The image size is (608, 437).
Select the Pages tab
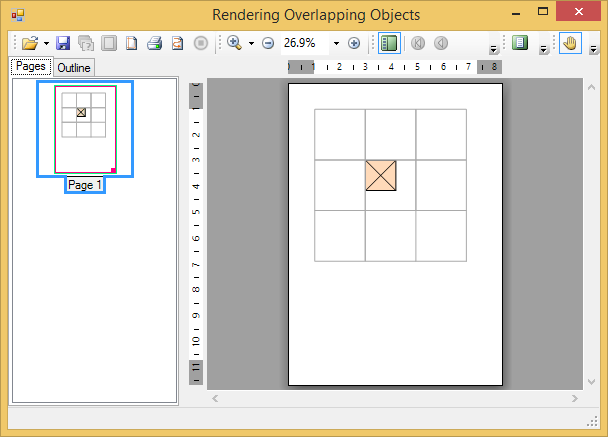point(29,67)
